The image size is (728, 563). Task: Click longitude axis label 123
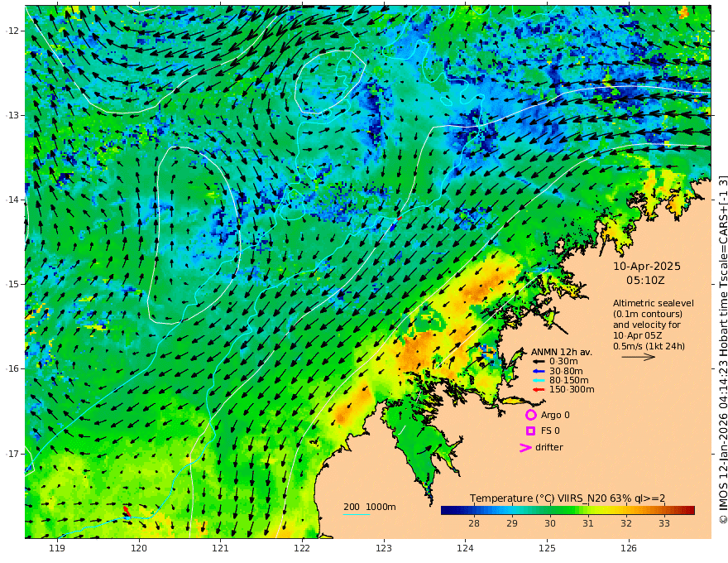tap(384, 549)
